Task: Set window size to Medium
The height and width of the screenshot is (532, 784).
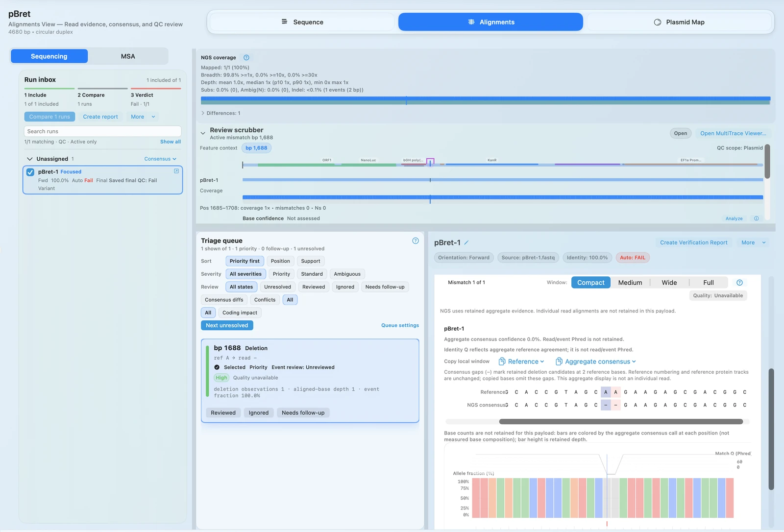Action: tap(630, 283)
